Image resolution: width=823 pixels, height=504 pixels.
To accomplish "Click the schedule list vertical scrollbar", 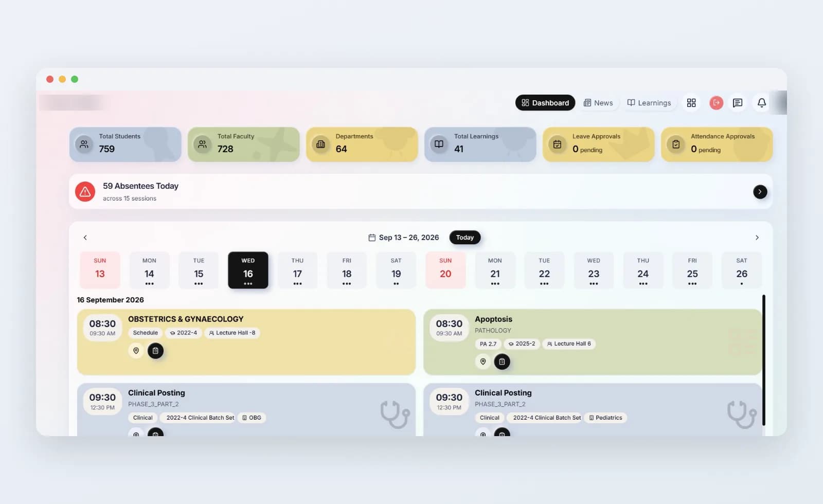I will pyautogui.click(x=764, y=360).
